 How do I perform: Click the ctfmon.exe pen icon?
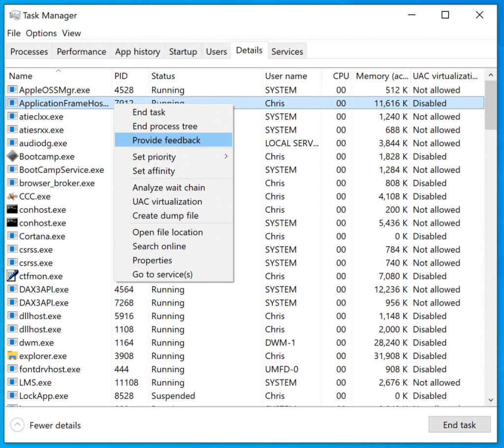pyautogui.click(x=12, y=276)
